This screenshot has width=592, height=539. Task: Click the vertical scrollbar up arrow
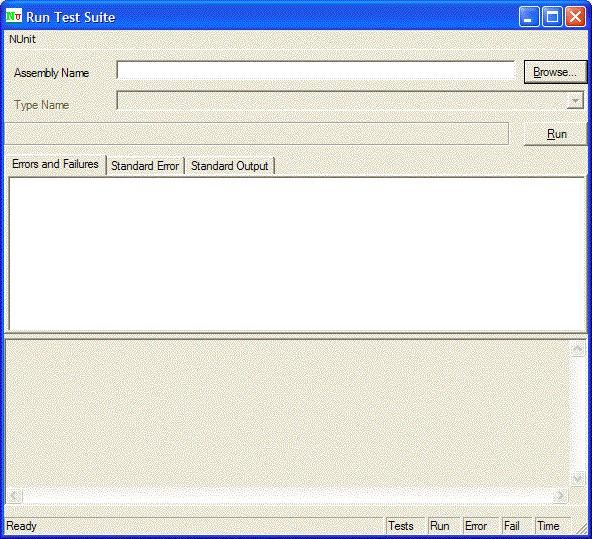pos(577,349)
